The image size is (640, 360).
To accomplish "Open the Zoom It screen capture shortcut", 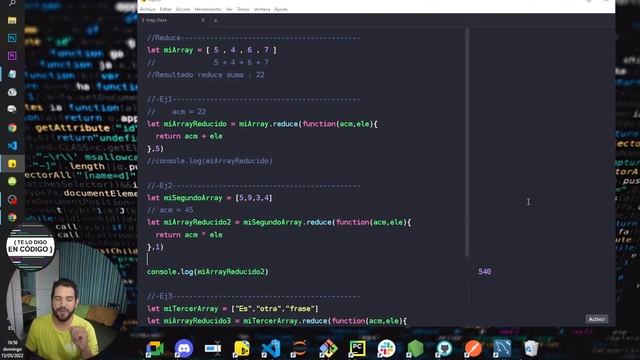I will click(213, 349).
